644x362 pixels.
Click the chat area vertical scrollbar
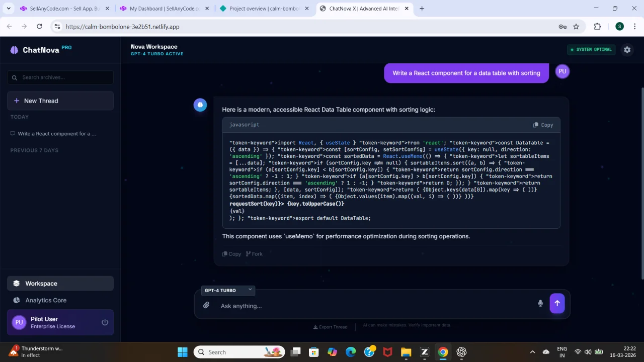coord(642,184)
